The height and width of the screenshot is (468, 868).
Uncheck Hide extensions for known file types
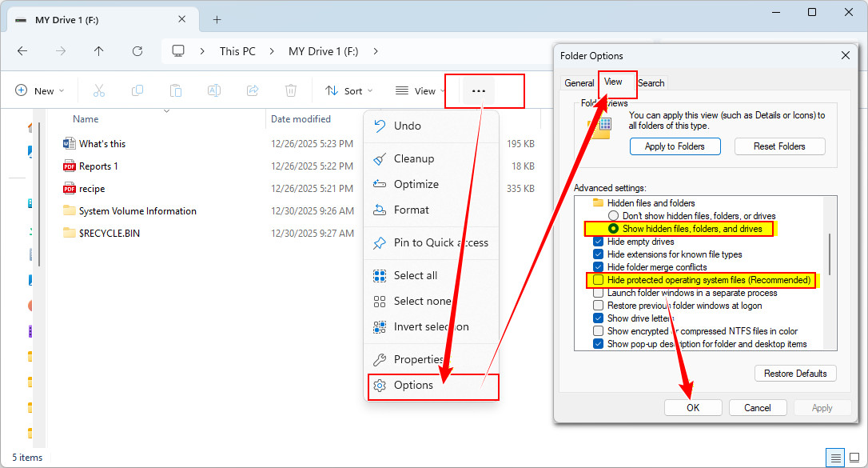[x=598, y=254]
